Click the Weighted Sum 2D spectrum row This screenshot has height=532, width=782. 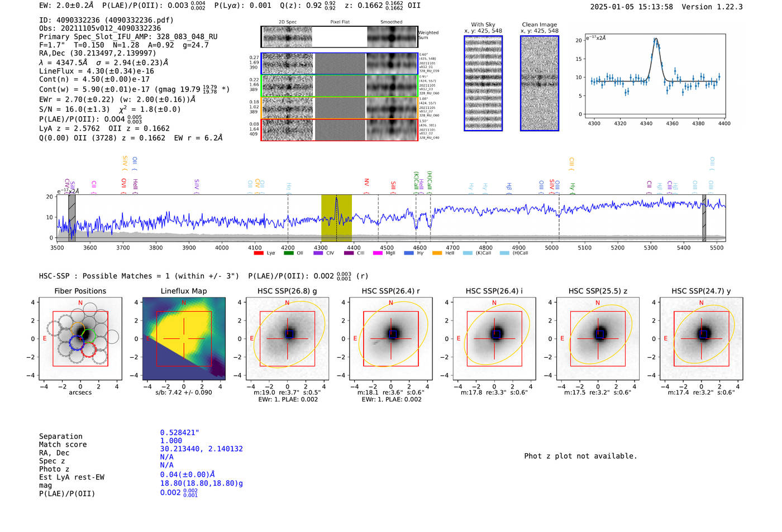[340, 37]
